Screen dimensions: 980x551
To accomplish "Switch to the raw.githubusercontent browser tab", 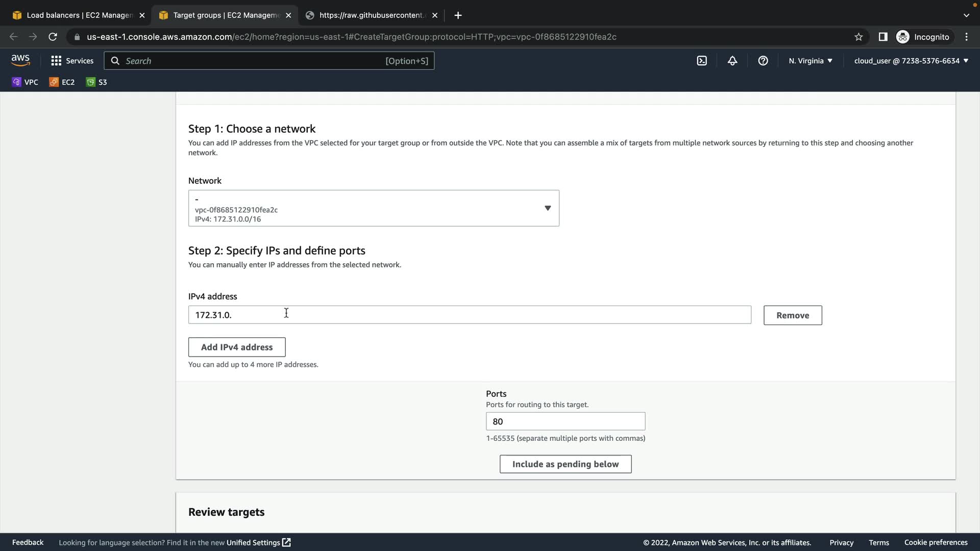I will [x=371, y=15].
